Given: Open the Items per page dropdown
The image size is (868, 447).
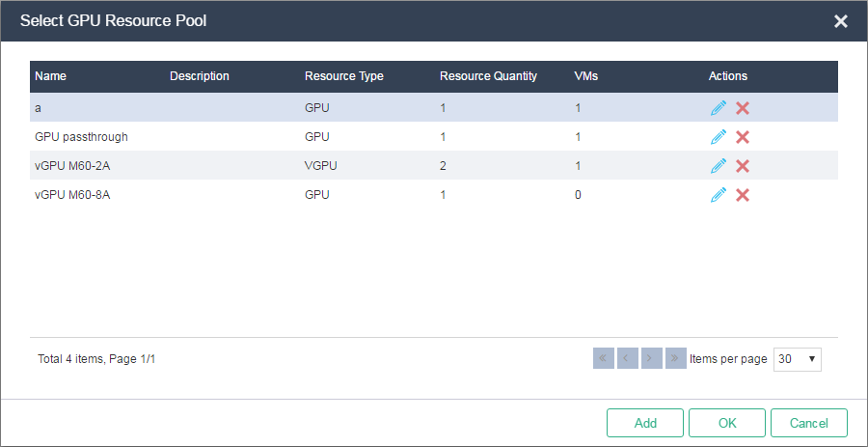Looking at the screenshot, I should pos(798,359).
